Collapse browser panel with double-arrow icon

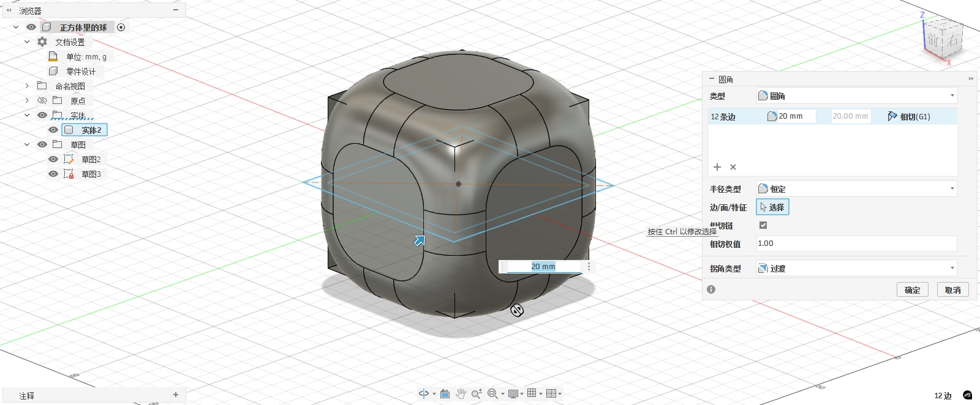click(x=9, y=10)
